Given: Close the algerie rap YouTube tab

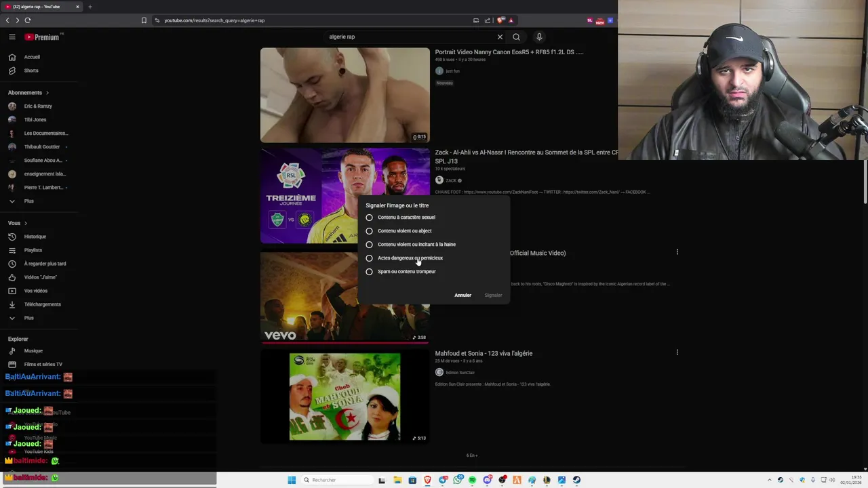Looking at the screenshot, I should tap(77, 7).
